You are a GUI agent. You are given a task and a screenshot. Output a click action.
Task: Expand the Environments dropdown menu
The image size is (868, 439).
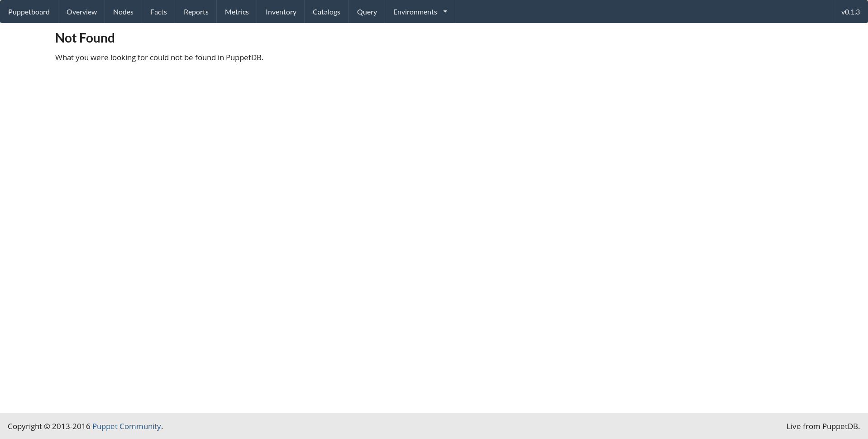[415, 12]
